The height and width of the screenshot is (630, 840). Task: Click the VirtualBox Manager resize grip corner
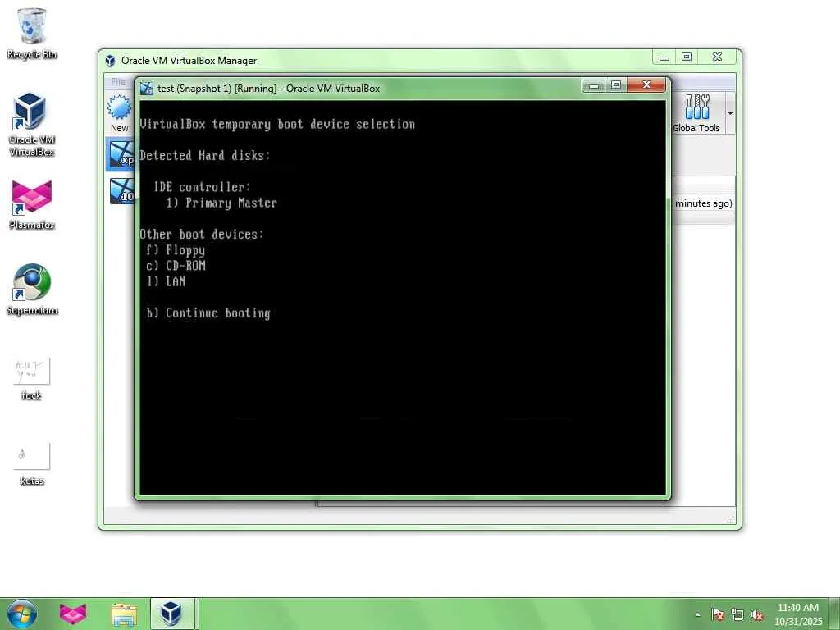[x=731, y=519]
